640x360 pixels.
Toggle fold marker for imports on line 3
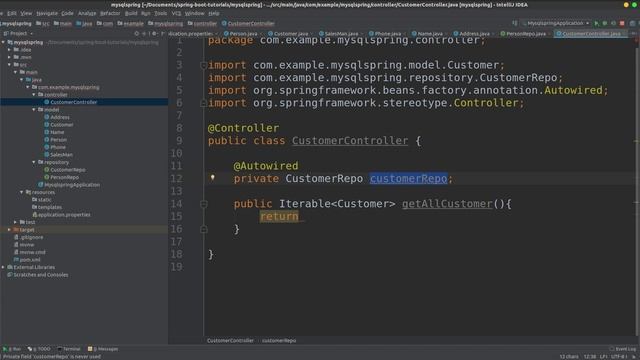[203, 65]
